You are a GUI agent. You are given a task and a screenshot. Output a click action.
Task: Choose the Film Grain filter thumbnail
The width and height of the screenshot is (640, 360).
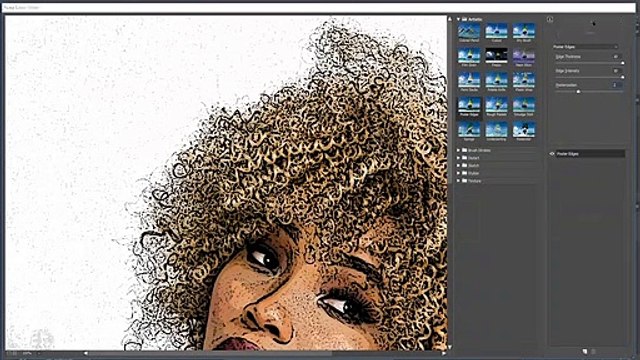[469, 56]
